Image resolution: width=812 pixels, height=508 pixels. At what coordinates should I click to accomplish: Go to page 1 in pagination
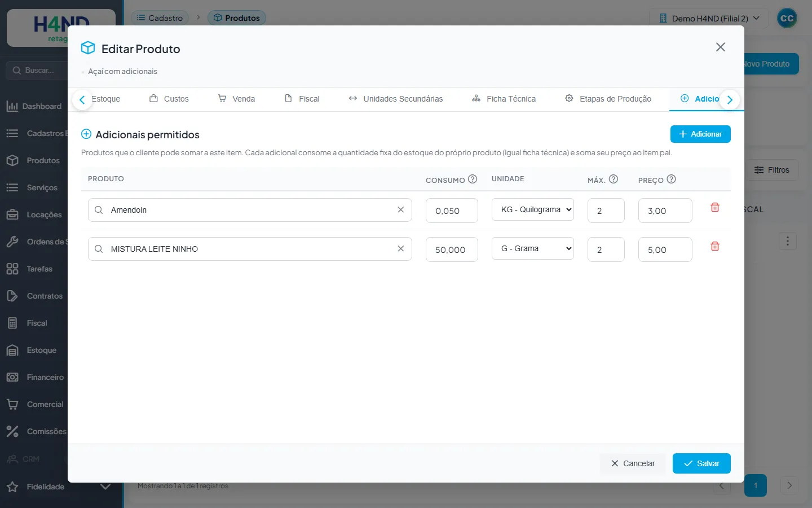tap(756, 485)
